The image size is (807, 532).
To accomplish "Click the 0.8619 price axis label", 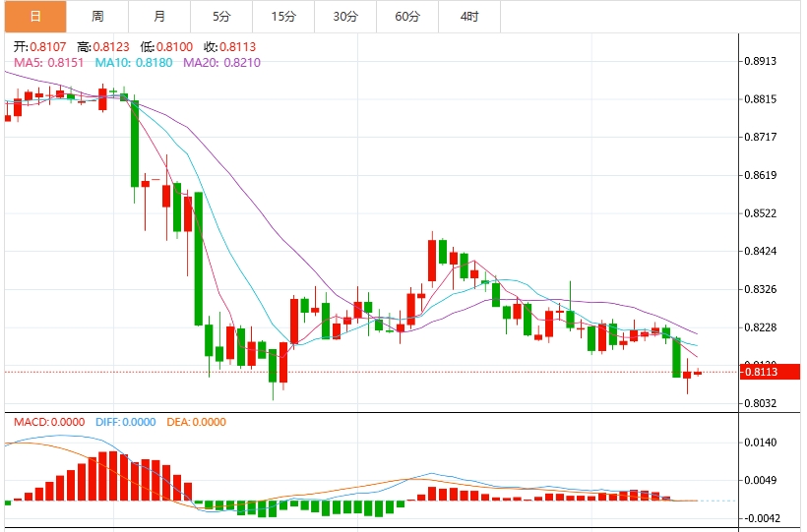I will 761,175.
